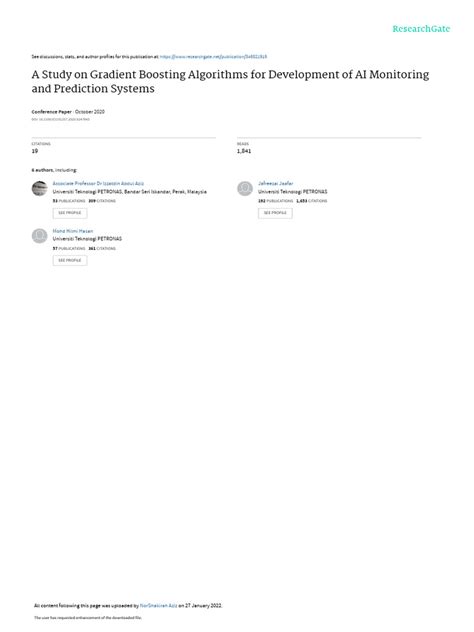474x632 pixels.
Task: Open the researchgate.net publication URL link
Action: click(x=213, y=57)
